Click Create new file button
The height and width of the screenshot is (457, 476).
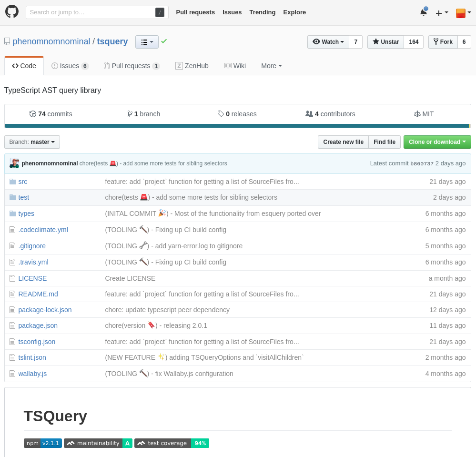coord(344,142)
